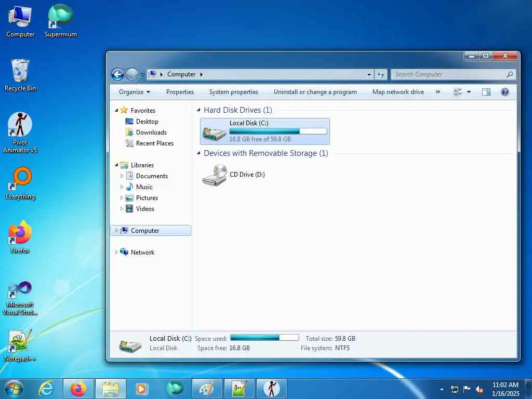532x399 pixels.
Task: Click the taskbar clock showing 11:02 AM
Action: (x=506, y=389)
